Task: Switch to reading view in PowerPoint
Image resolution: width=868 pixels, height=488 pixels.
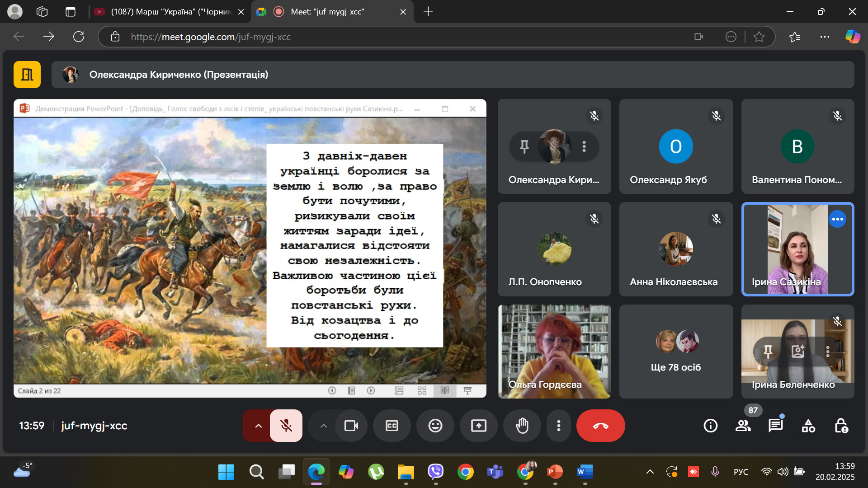Action: pyautogui.click(x=445, y=390)
